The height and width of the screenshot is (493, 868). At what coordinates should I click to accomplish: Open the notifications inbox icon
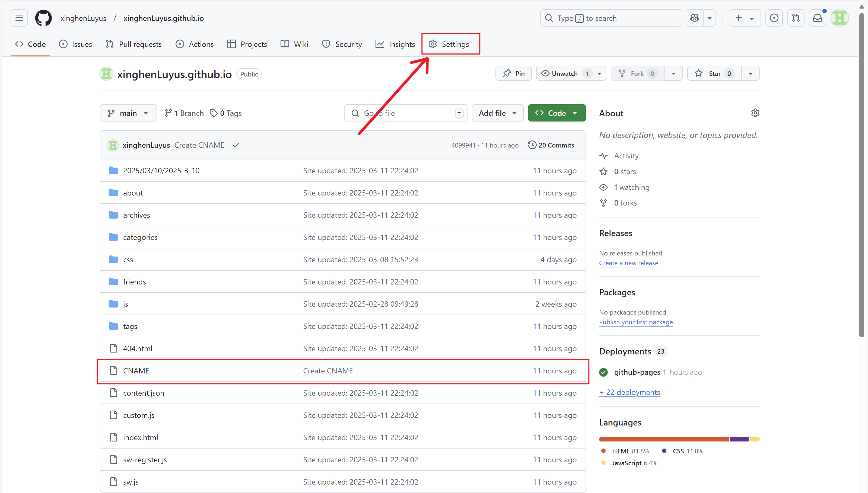(817, 18)
